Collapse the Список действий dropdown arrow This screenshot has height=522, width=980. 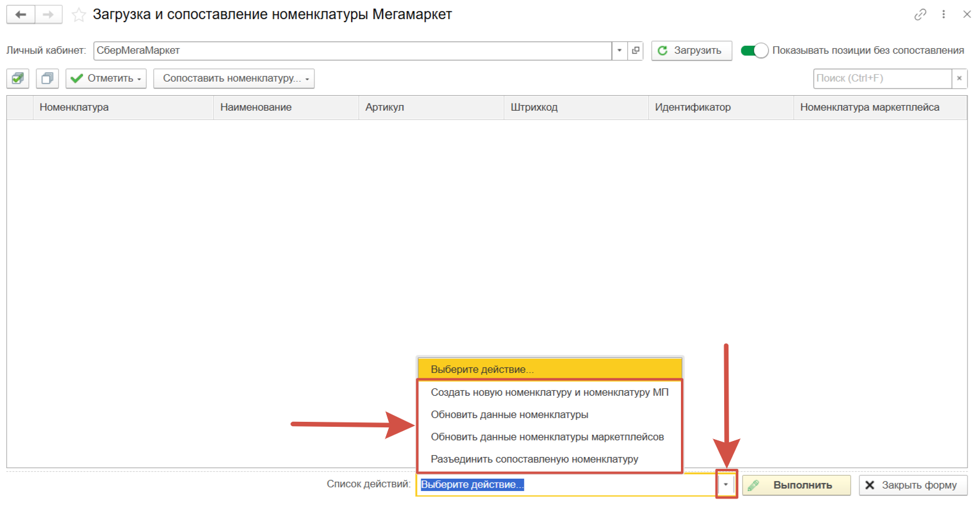(x=726, y=485)
